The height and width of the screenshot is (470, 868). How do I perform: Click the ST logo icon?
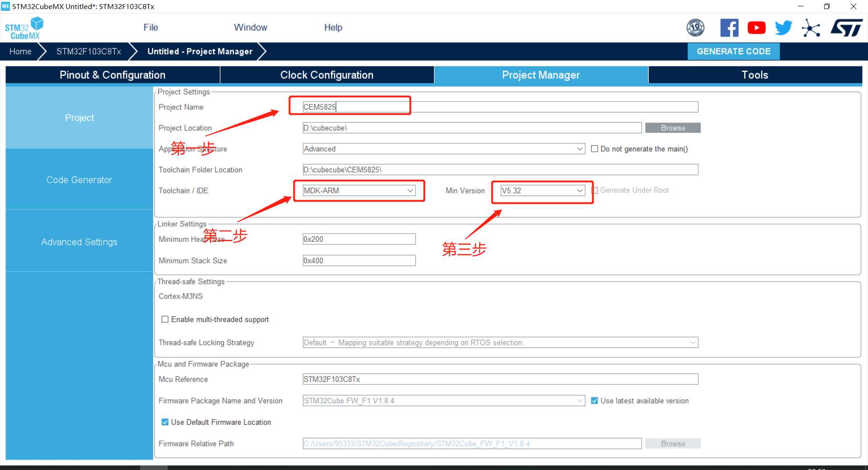[x=846, y=28]
